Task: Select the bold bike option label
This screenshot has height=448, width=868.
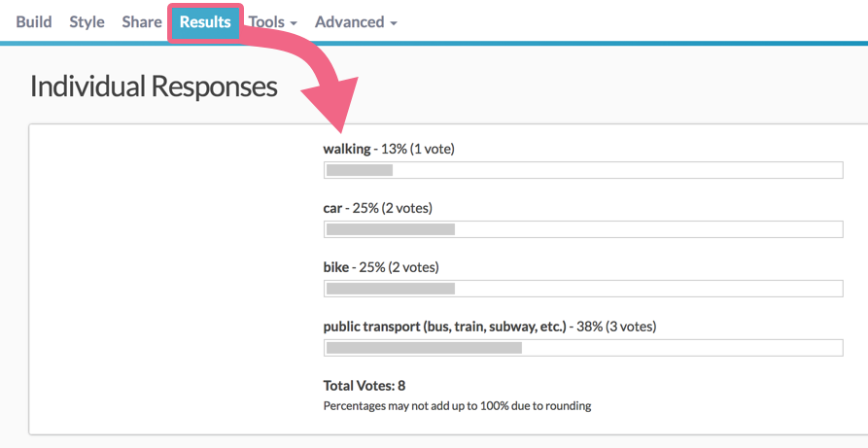Action: pyautogui.click(x=336, y=267)
